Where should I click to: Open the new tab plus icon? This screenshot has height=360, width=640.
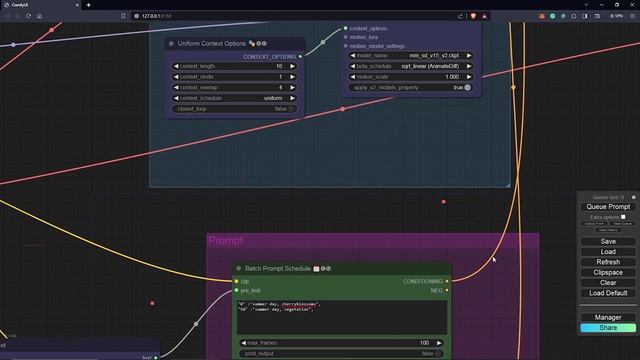click(x=89, y=5)
